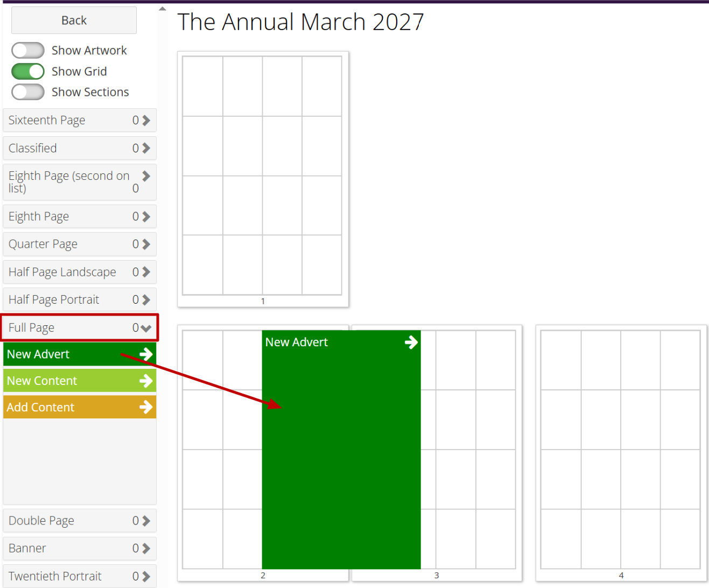This screenshot has width=709, height=588.
Task: Expand the Double Page chevron
Action: (146, 521)
